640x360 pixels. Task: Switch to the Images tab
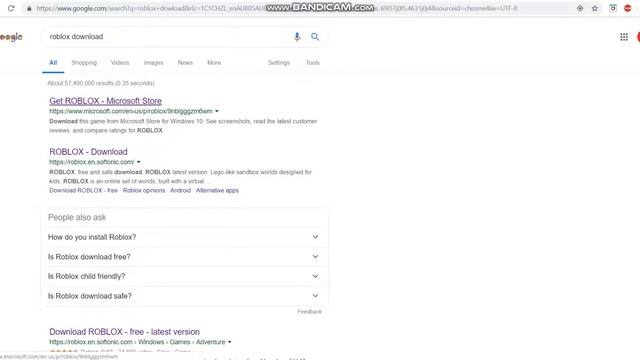(x=153, y=63)
